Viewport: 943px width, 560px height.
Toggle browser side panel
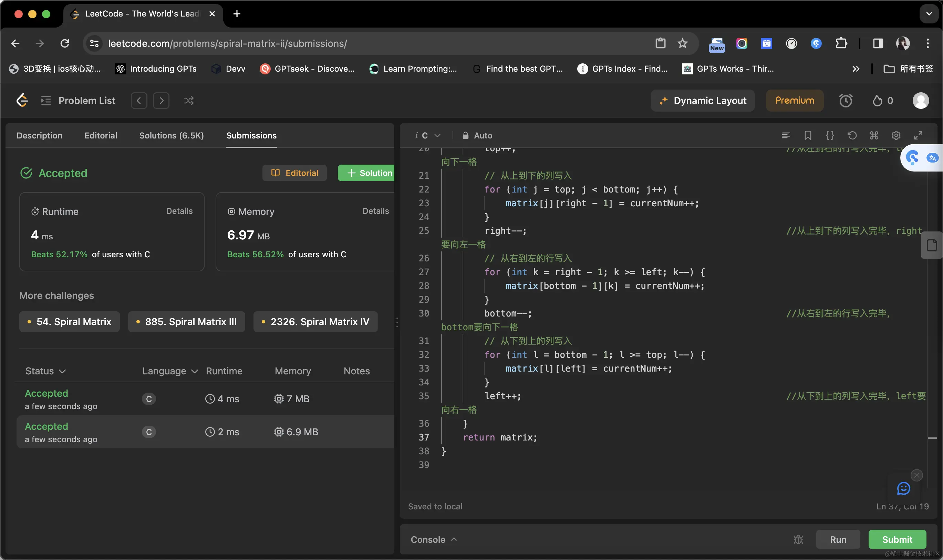pos(878,43)
